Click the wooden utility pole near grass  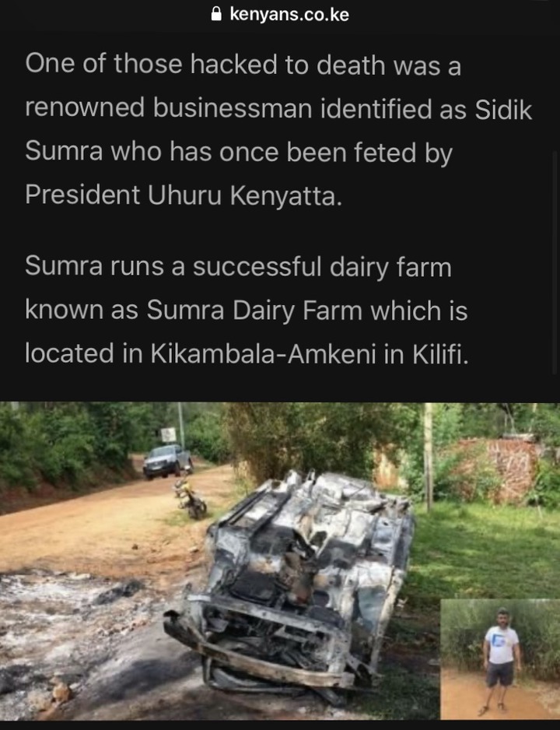(428, 457)
